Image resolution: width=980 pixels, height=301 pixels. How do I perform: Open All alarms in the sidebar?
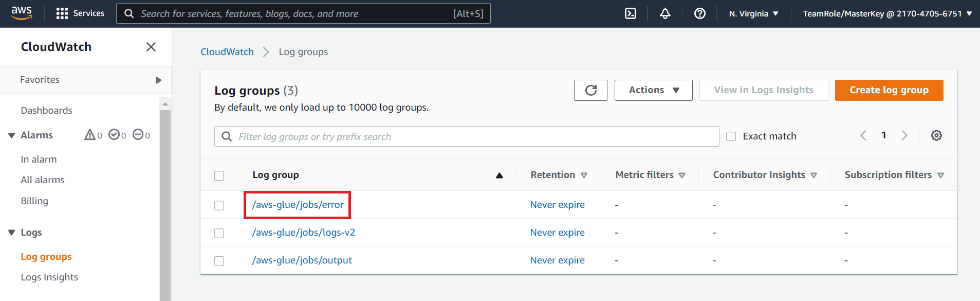43,180
